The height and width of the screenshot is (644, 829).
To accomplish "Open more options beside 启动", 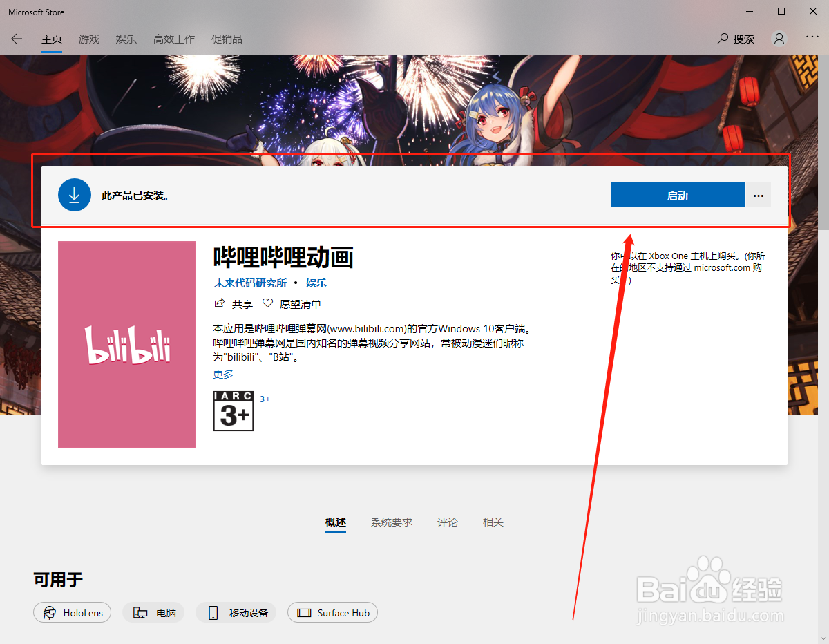I will (759, 195).
